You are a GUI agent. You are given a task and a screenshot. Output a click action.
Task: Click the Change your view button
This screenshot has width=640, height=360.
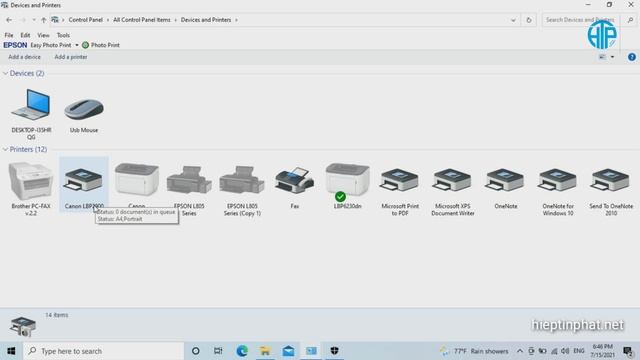pyautogui.click(x=602, y=57)
